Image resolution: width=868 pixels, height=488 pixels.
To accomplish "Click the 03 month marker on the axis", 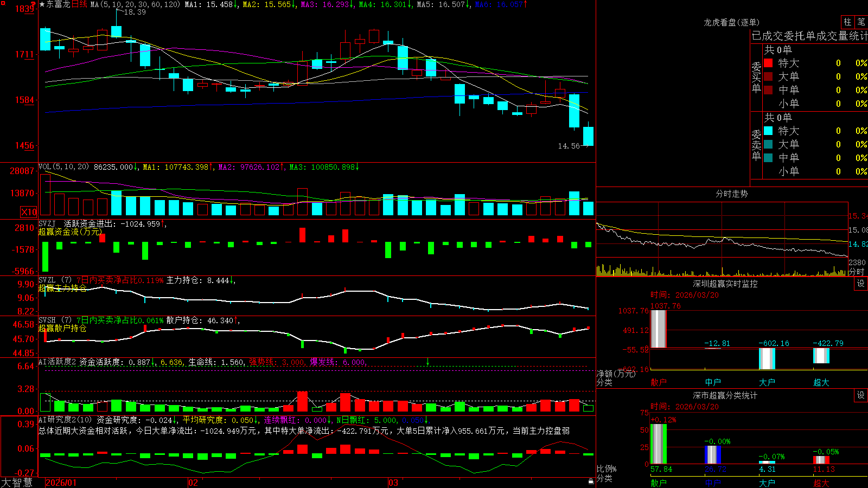I will [x=393, y=483].
